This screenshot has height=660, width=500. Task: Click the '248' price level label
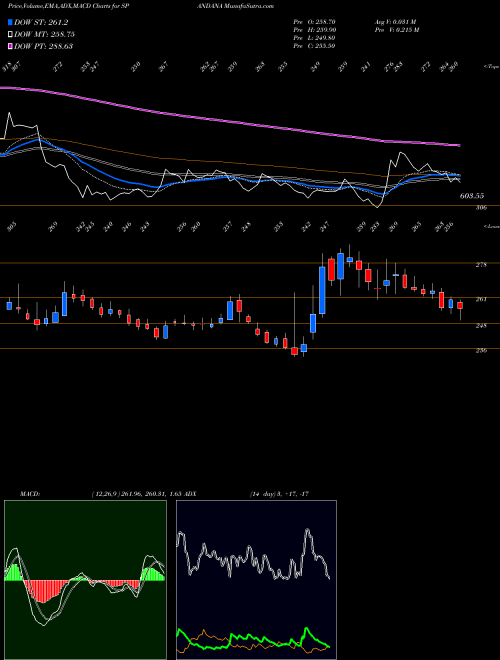[x=481, y=325]
